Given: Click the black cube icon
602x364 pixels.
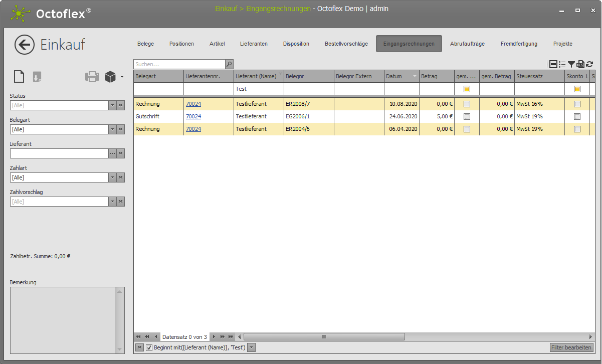Looking at the screenshot, I should tap(110, 77).
